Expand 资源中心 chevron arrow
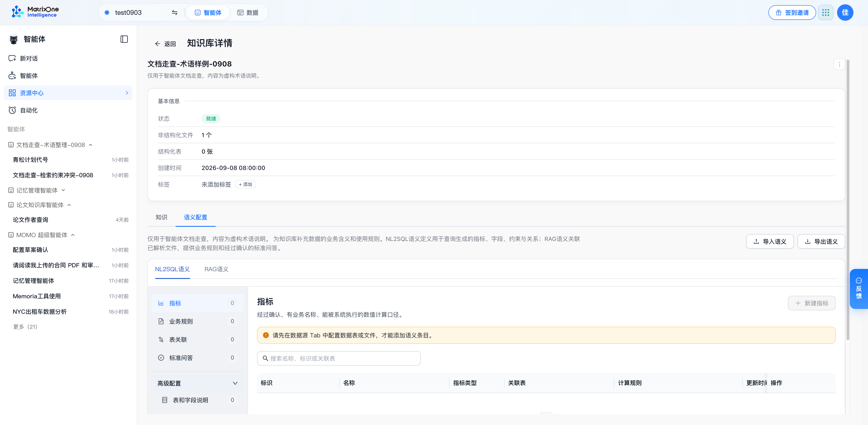868x425 pixels. [127, 93]
